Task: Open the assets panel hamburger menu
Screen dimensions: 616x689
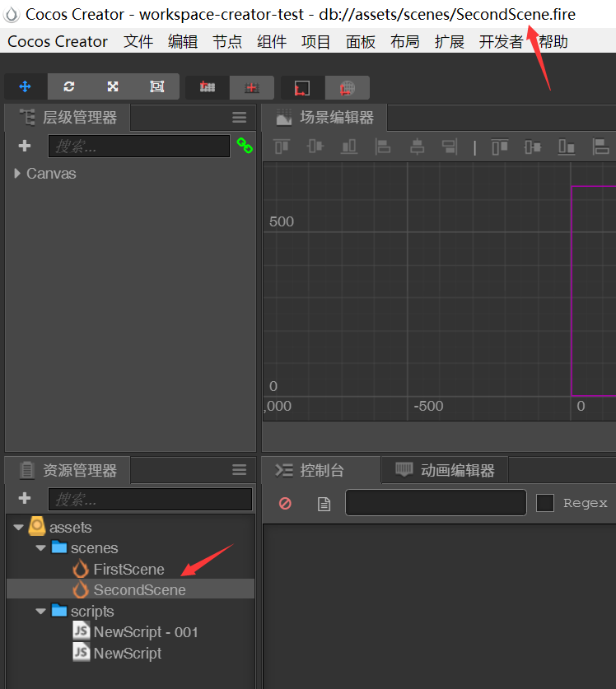Action: tap(239, 470)
